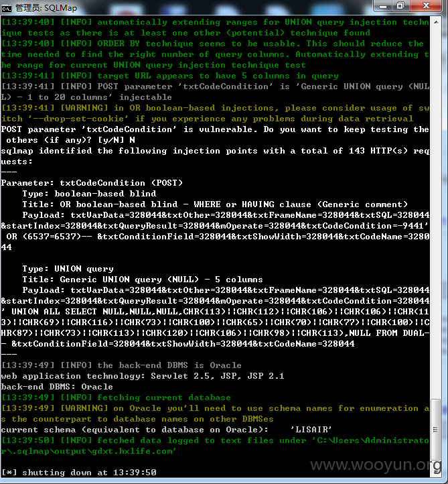Click '[13:39:49] [INFO] fetching current database'
This screenshot has height=484, width=448.
point(116,398)
